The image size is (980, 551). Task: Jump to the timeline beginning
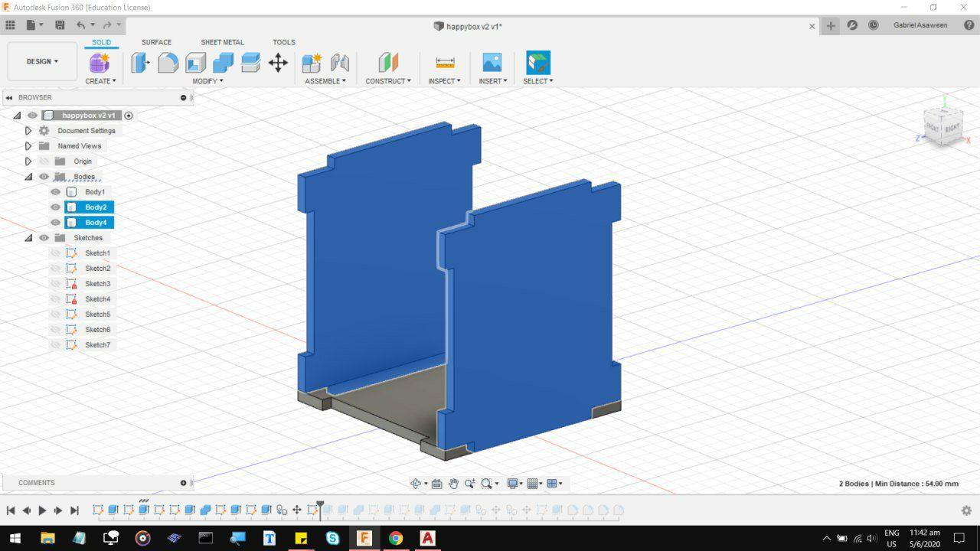pos(11,510)
